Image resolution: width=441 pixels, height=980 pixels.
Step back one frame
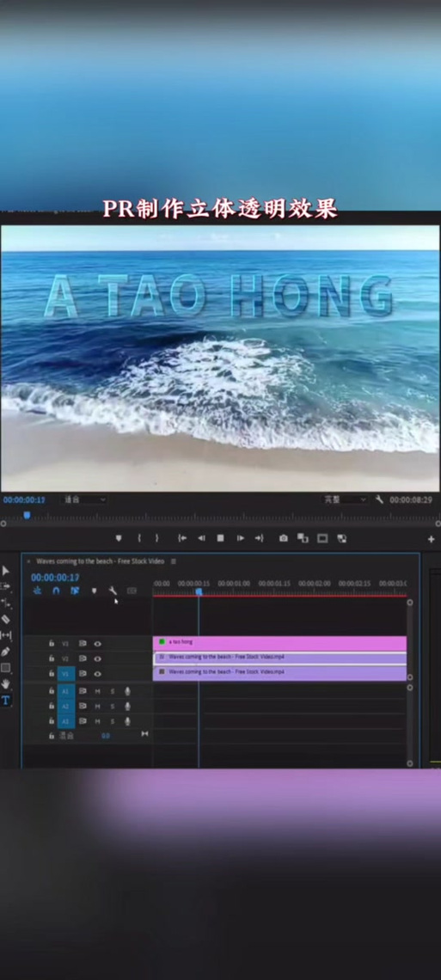(201, 538)
